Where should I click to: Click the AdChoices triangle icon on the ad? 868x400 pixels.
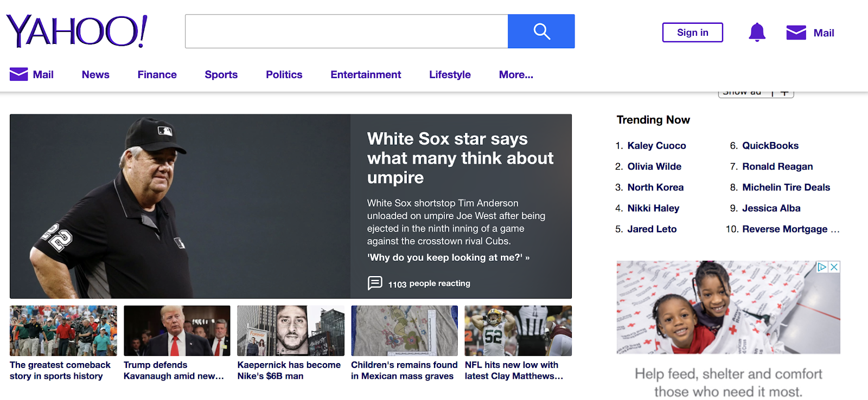(822, 267)
